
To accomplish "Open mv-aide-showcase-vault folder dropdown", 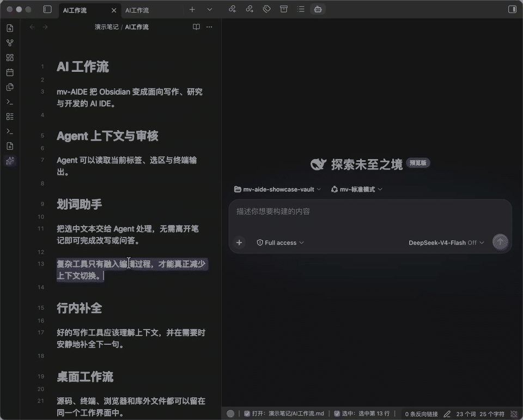I will [x=277, y=190].
